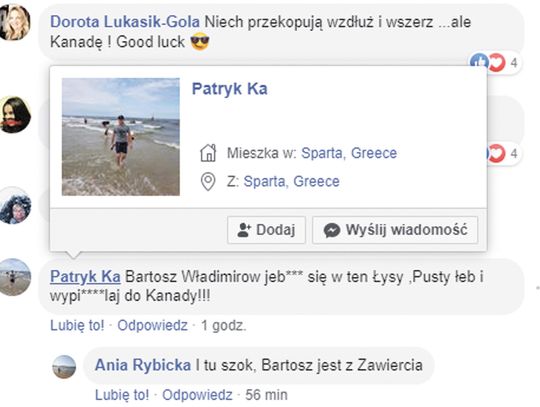The width and height of the screenshot is (540, 407).
Task: Click the heart reaction on the second comment
Action: [496, 154]
